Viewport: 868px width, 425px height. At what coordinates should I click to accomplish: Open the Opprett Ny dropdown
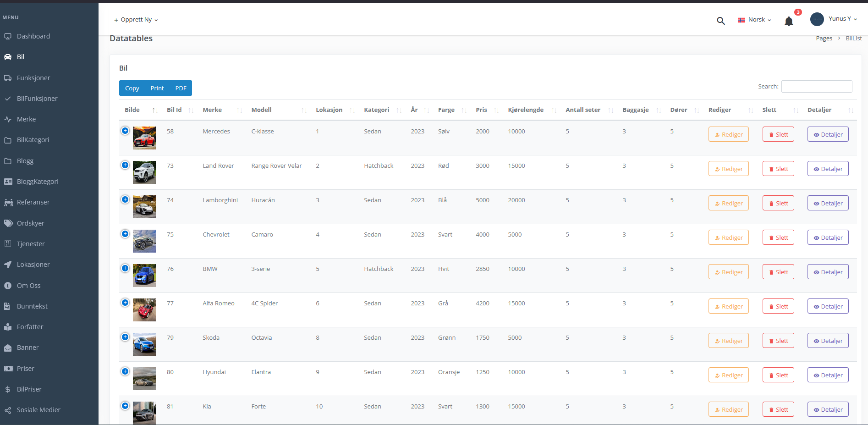pos(136,20)
